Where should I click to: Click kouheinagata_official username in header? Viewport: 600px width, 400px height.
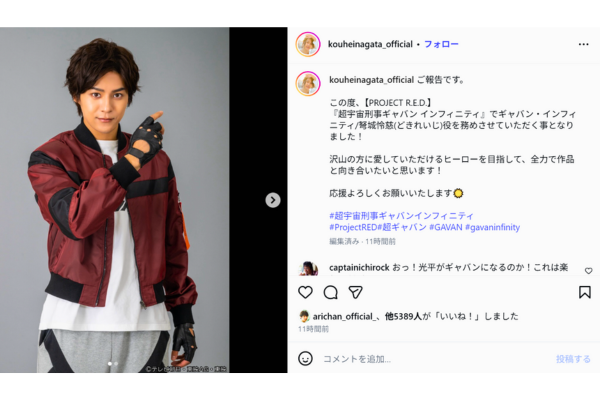[x=370, y=44]
